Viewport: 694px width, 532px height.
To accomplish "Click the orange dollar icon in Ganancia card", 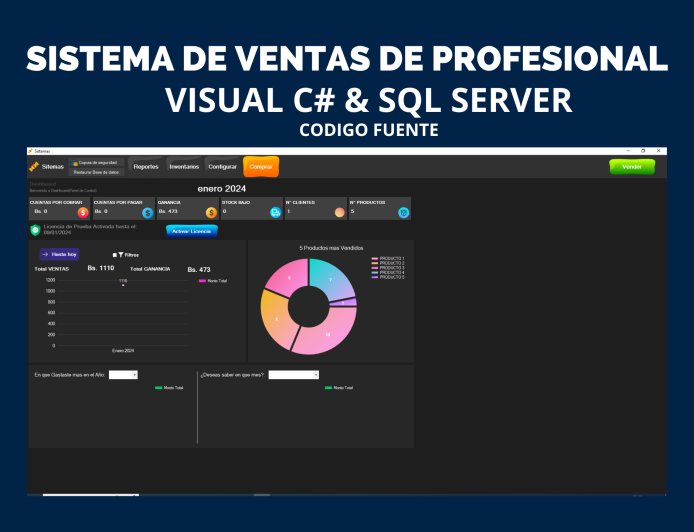I will 211,213.
